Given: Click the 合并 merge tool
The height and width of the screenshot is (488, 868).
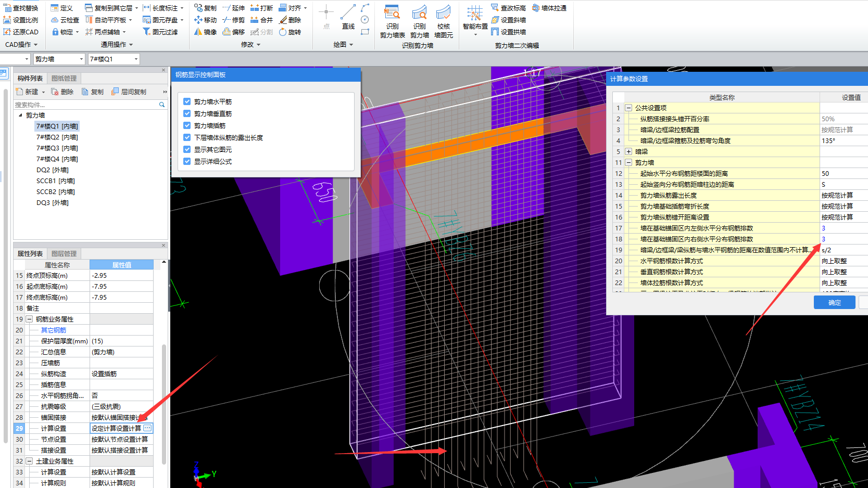Looking at the screenshot, I should (x=261, y=20).
